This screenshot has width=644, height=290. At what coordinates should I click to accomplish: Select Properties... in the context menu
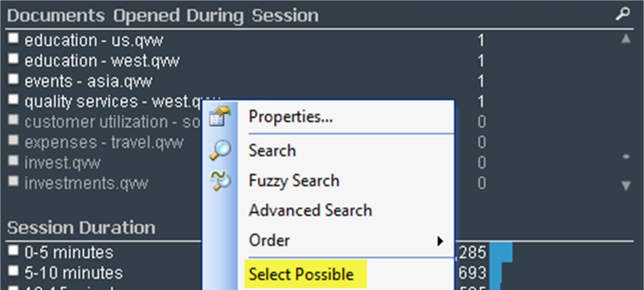(291, 117)
